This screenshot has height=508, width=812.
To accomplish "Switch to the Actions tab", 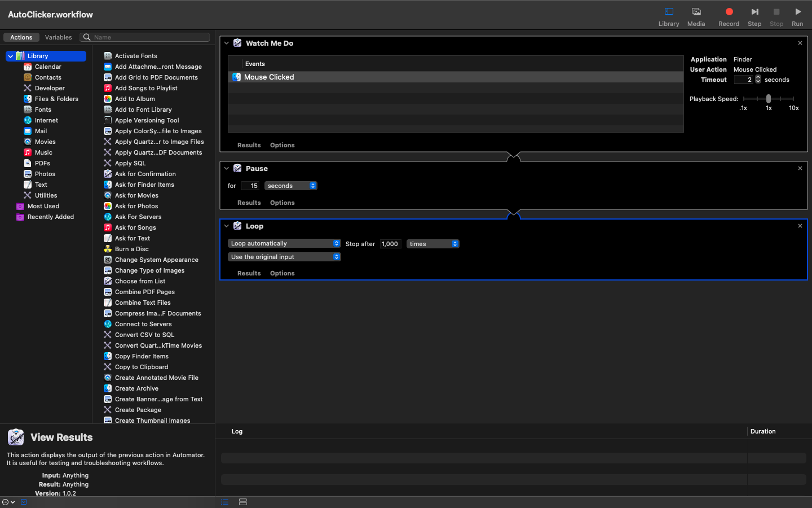I will point(21,37).
